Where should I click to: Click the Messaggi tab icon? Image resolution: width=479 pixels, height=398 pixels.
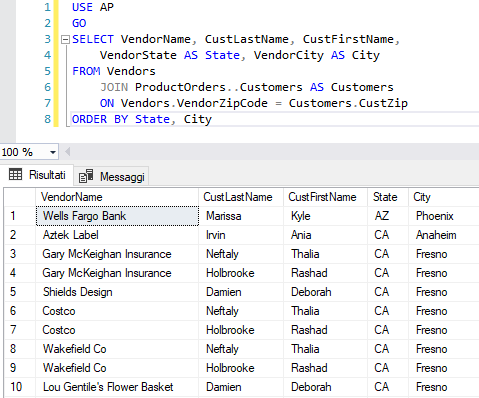[x=86, y=176]
